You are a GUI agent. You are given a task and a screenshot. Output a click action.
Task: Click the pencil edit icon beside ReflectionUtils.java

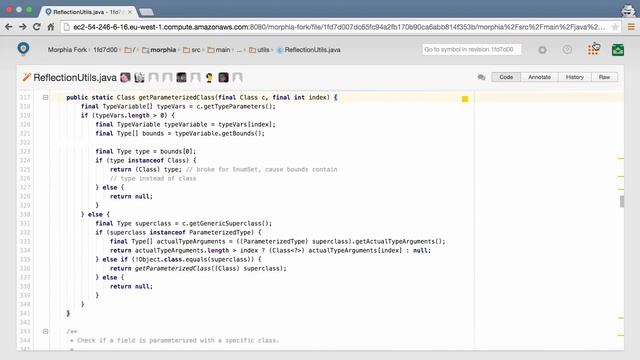tap(27, 77)
